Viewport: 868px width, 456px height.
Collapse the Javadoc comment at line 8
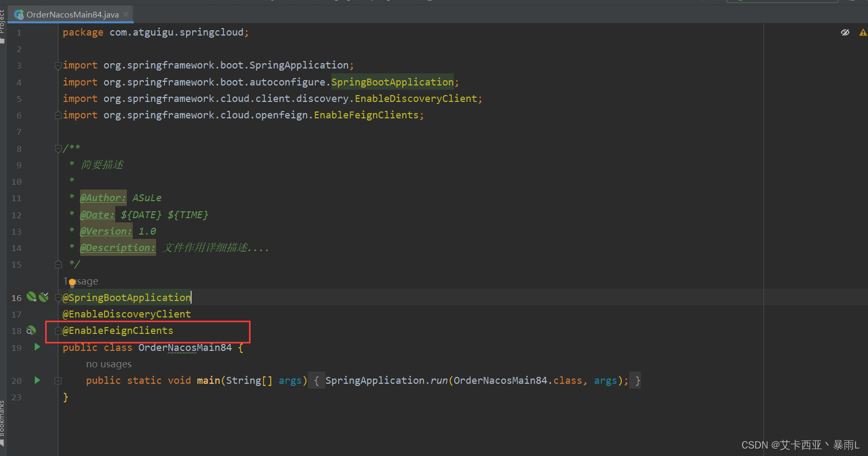(x=58, y=149)
